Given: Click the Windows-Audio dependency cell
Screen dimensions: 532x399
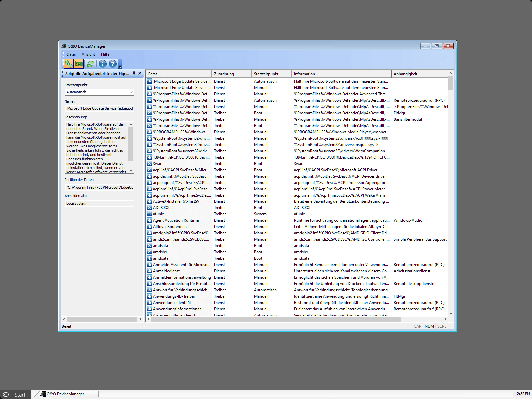Looking at the screenshot, I should coord(408,220).
